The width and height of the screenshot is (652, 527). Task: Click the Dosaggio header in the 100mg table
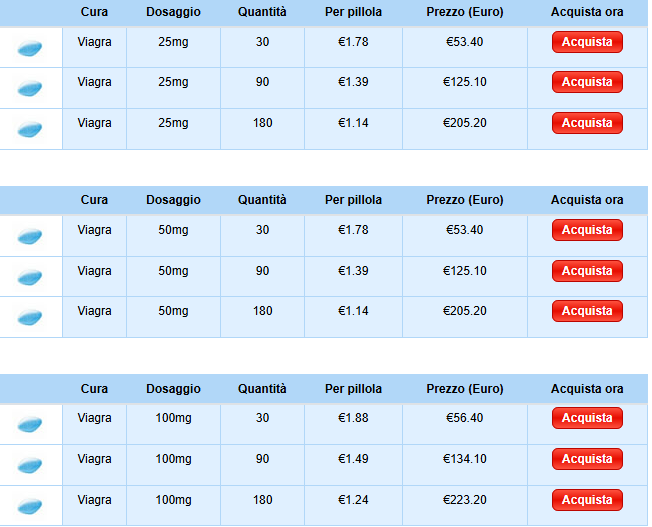point(173,389)
